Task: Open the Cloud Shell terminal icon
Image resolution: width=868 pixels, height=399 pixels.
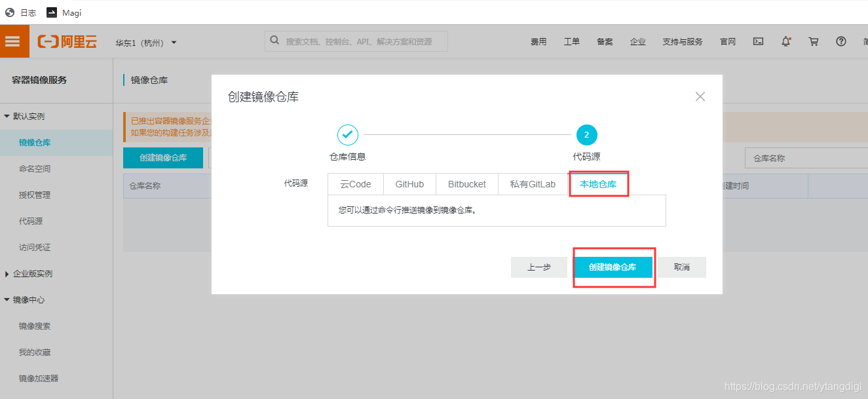Action: (x=758, y=41)
